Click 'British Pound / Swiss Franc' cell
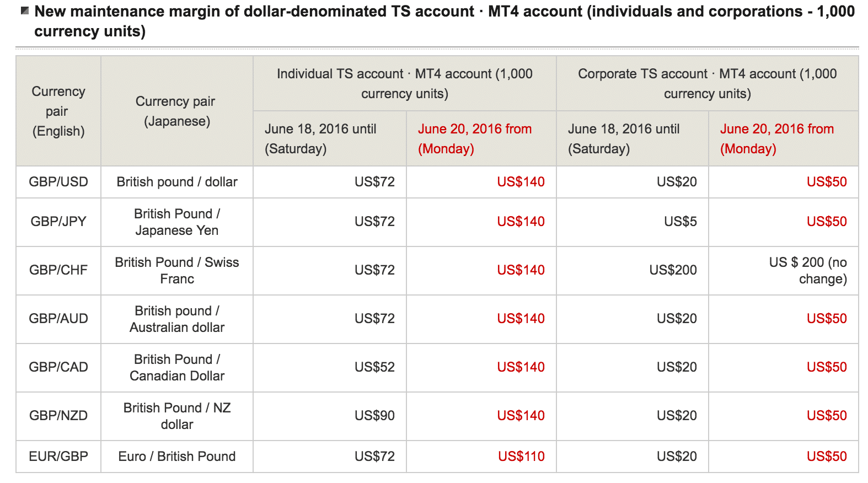Screen dimensions: 868x483 (176, 270)
